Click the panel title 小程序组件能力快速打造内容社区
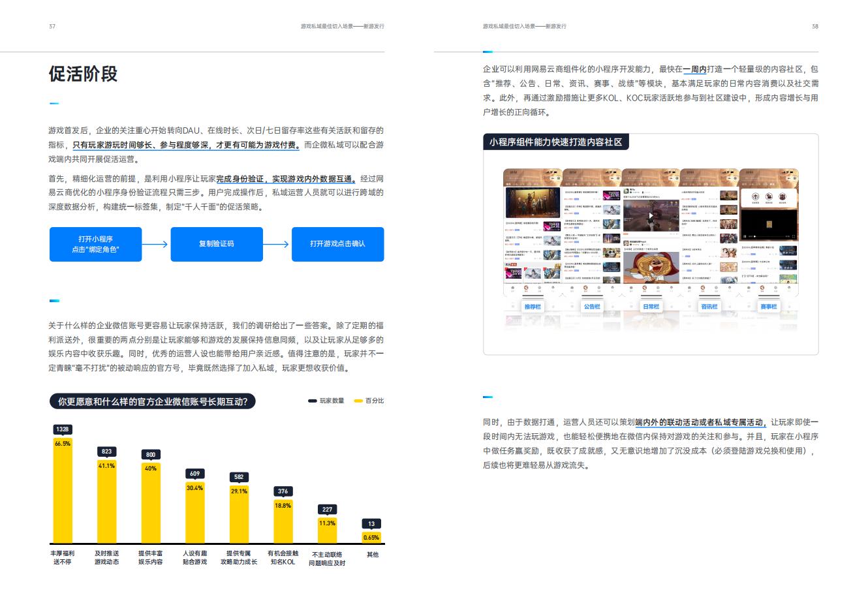The width and height of the screenshot is (868, 616). pos(556,142)
